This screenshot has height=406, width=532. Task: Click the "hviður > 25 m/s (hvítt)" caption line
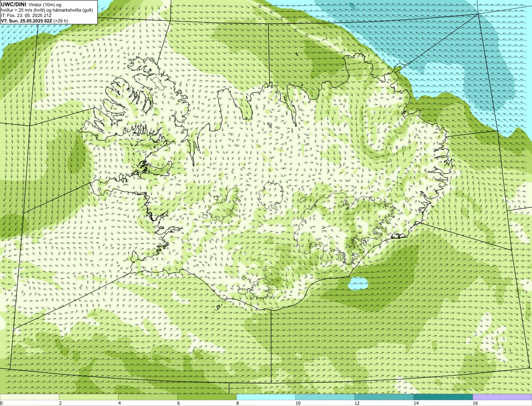pos(47,10)
